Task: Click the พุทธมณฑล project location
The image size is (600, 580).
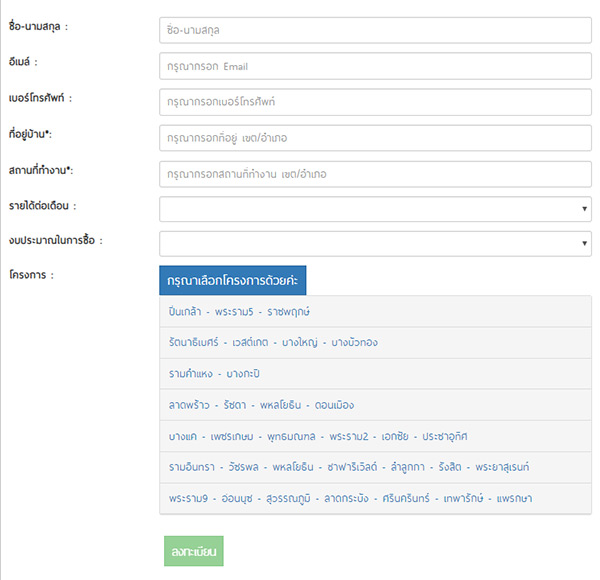Action: coord(290,436)
